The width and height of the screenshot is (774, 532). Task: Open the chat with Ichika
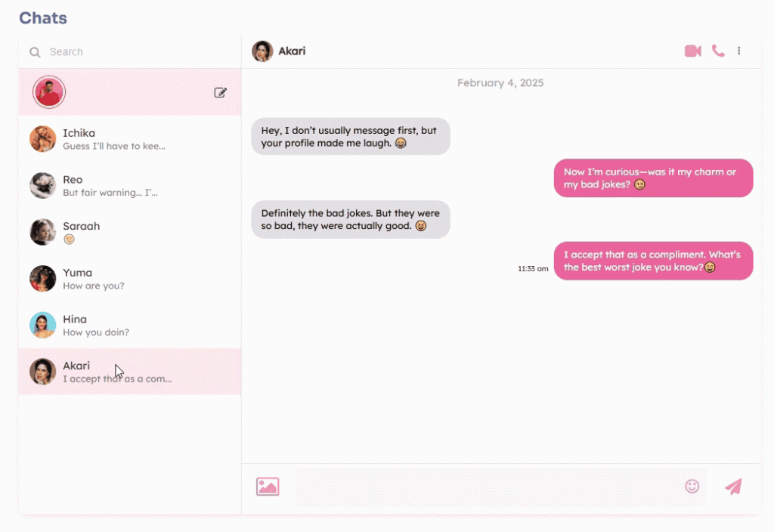130,139
